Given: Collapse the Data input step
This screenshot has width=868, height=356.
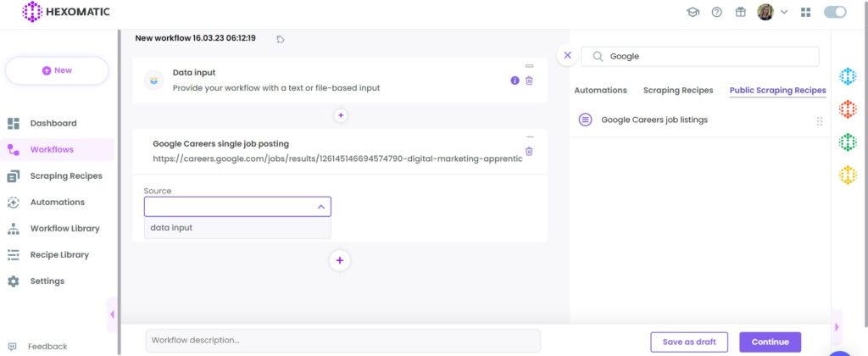Looking at the screenshot, I should pos(529,66).
